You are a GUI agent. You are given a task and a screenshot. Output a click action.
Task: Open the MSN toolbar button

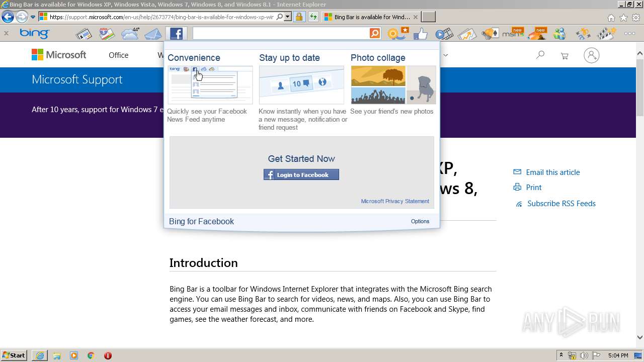pyautogui.click(x=513, y=34)
